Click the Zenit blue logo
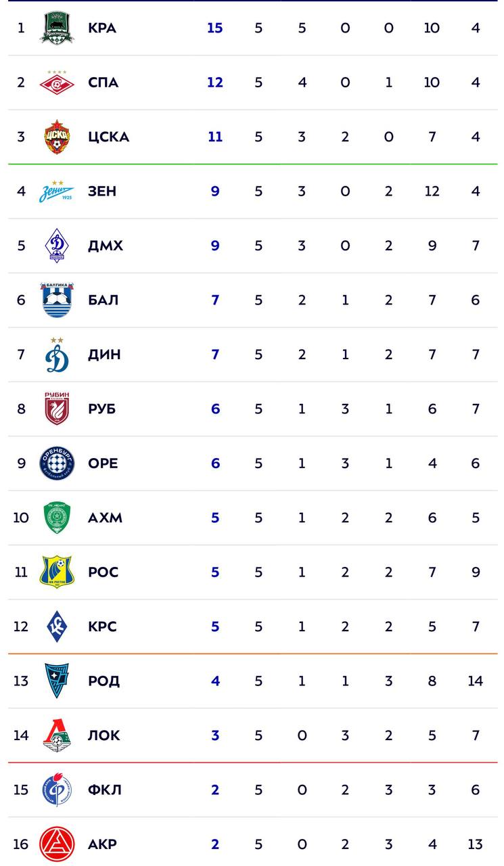 pyautogui.click(x=56, y=191)
